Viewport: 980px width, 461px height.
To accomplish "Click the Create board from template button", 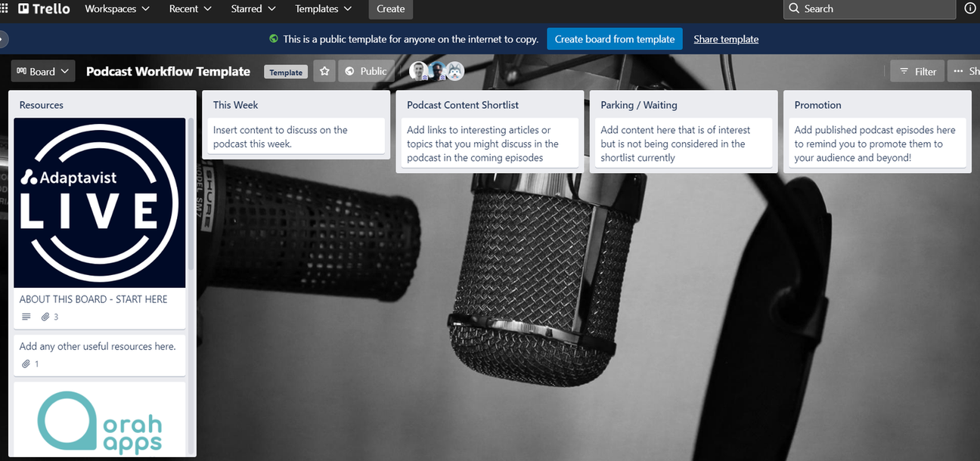I will [x=614, y=39].
